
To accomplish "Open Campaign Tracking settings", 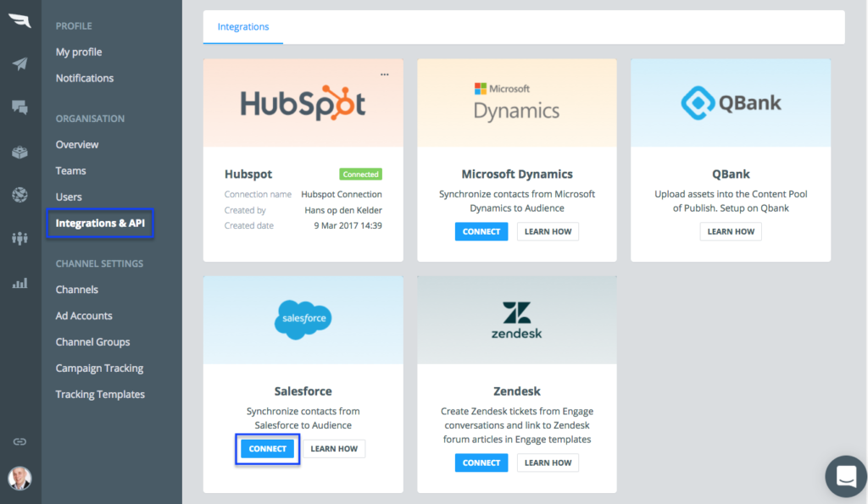I will click(100, 368).
